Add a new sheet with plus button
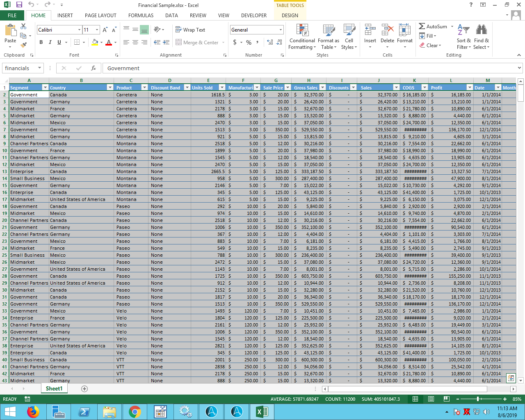Viewport: 525px width, 420px height. tap(84, 389)
